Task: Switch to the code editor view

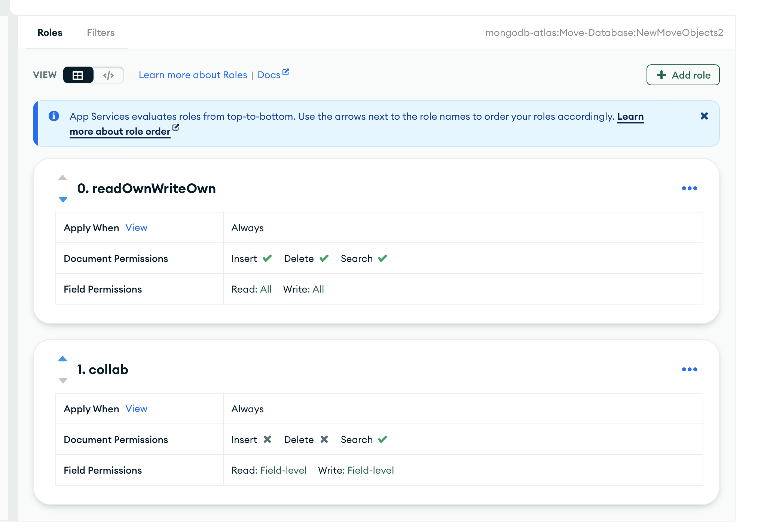Action: coord(109,75)
